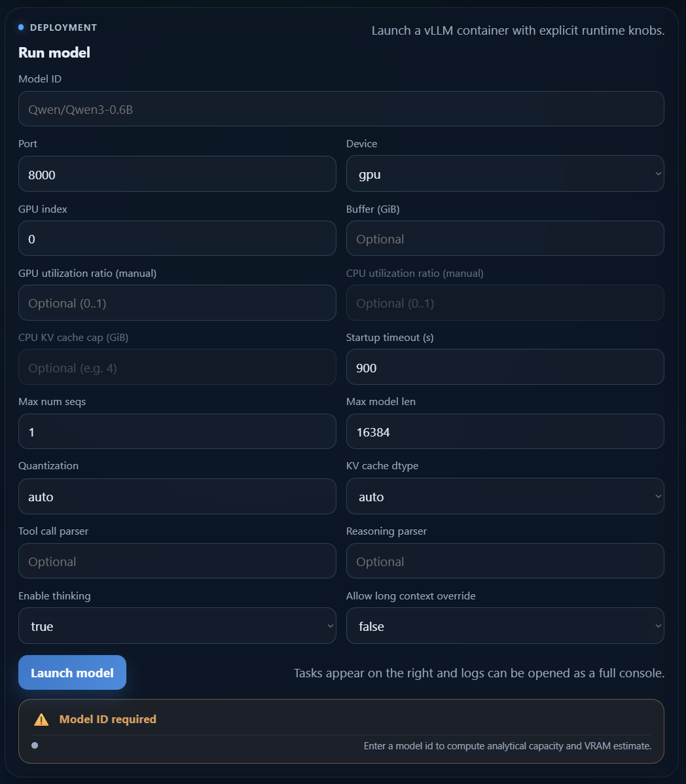Open Allow long context override dropdown
This screenshot has width=686, height=784.
coord(505,626)
